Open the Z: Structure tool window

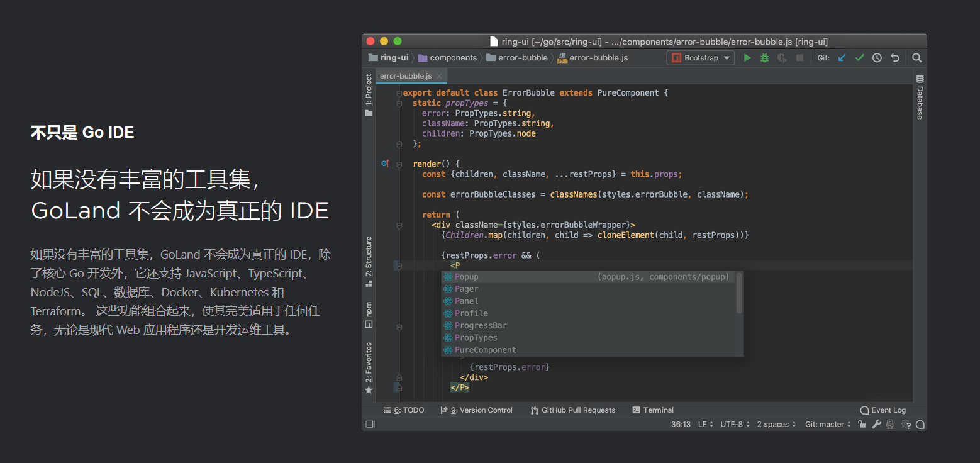pos(369,262)
